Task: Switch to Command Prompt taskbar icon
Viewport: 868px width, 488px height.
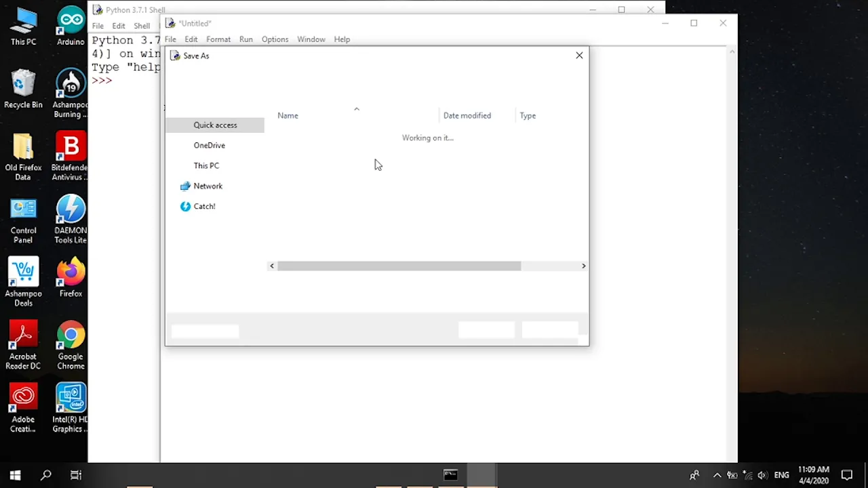Action: pyautogui.click(x=450, y=475)
